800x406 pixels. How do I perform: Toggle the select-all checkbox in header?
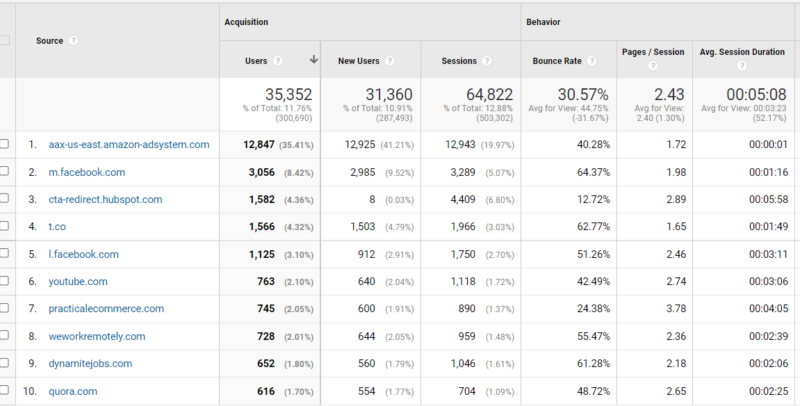[4, 40]
